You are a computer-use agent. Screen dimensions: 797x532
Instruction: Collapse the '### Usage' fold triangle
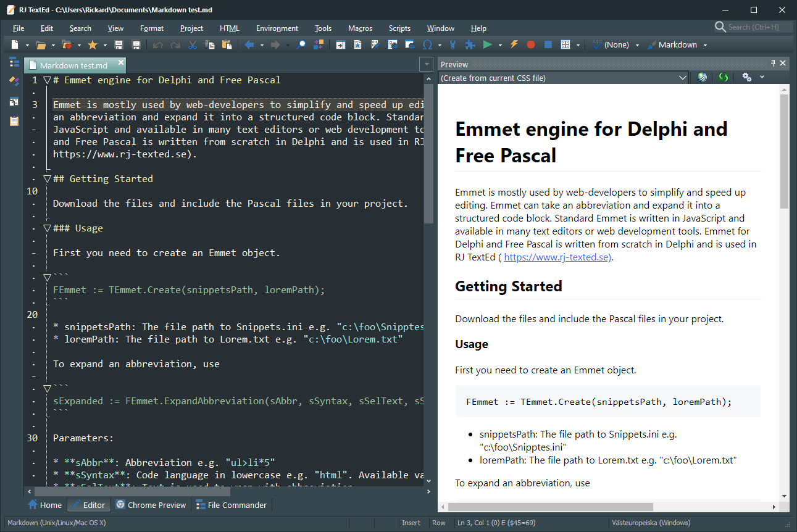pos(47,228)
